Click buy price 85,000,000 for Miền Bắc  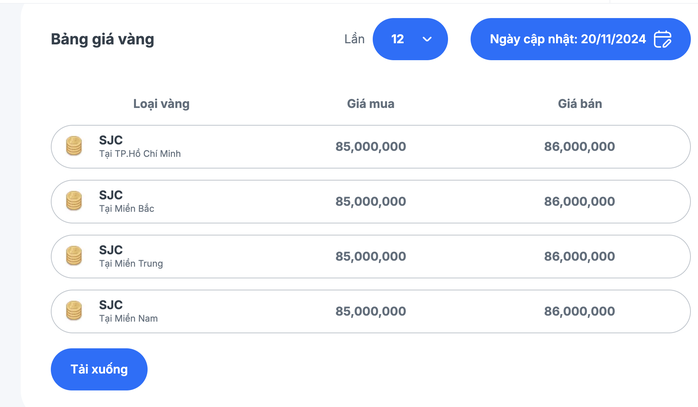coord(371,201)
